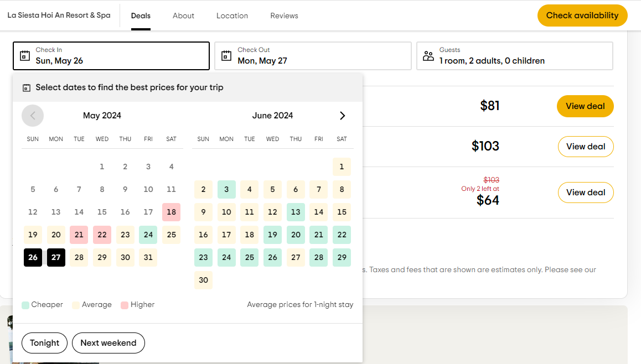The image size is (641, 364).
Task: Pick June 23 on the calendar
Action: 203,257
